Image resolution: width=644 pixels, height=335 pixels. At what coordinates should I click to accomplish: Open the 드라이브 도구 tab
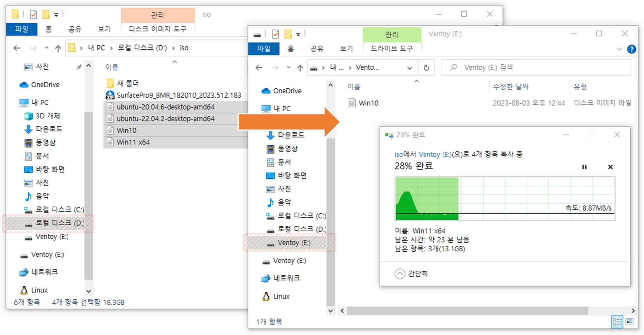click(392, 49)
